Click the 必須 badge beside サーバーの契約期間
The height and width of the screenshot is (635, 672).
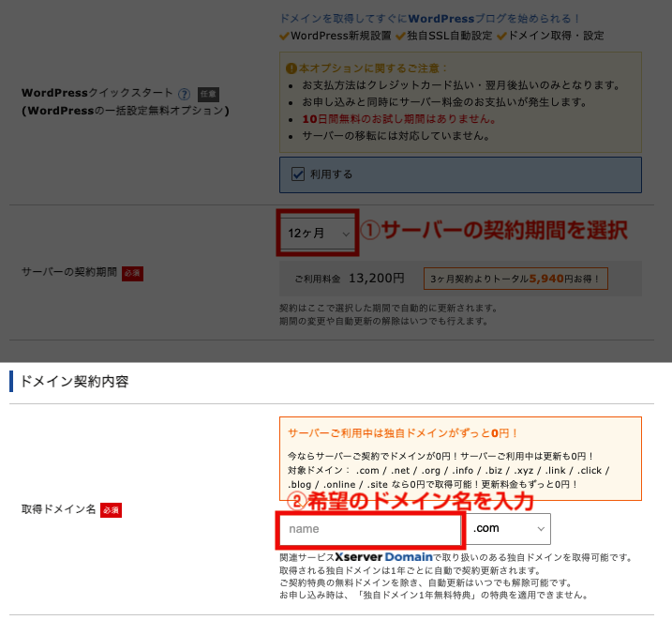pyautogui.click(x=132, y=273)
